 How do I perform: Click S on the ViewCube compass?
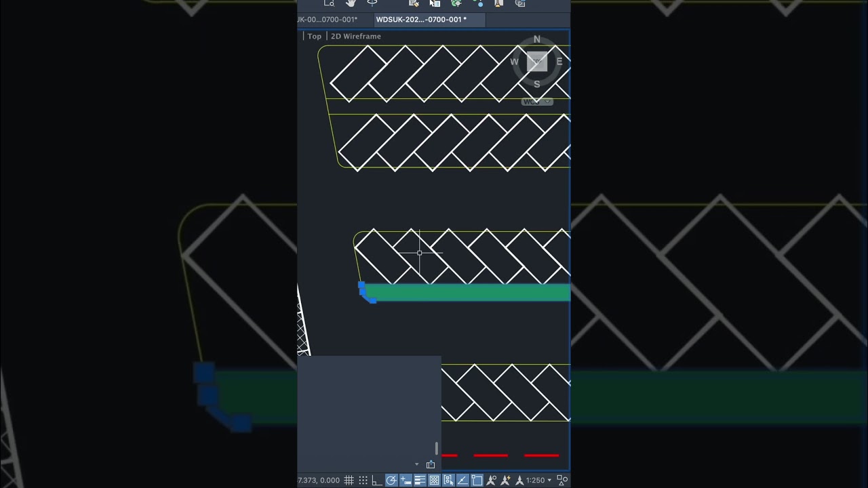537,84
